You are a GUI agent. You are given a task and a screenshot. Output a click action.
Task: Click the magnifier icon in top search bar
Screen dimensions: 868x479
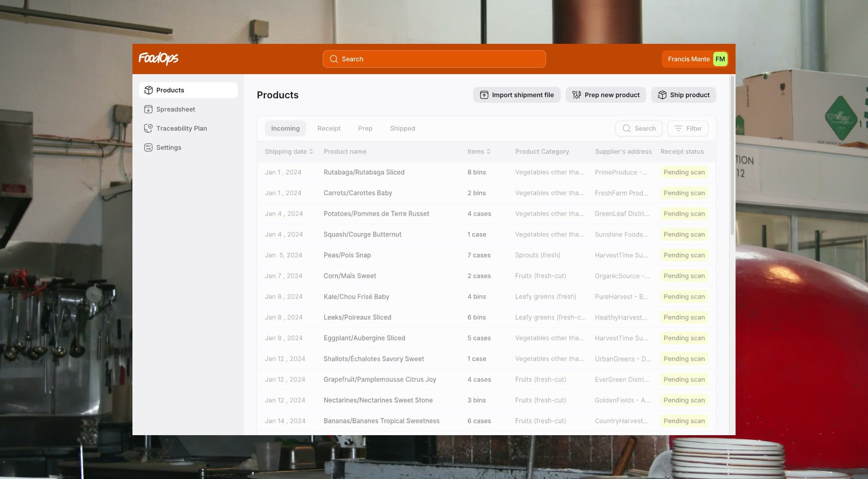pos(334,59)
